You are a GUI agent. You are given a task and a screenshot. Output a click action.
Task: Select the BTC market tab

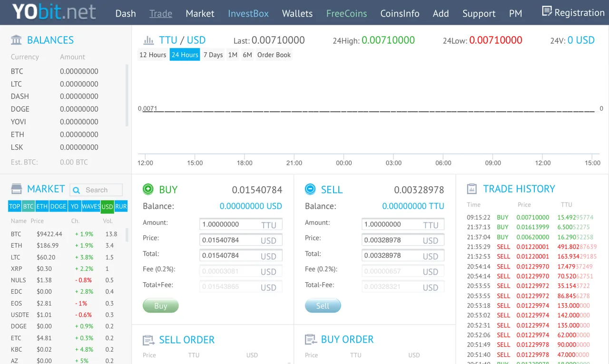pos(29,206)
